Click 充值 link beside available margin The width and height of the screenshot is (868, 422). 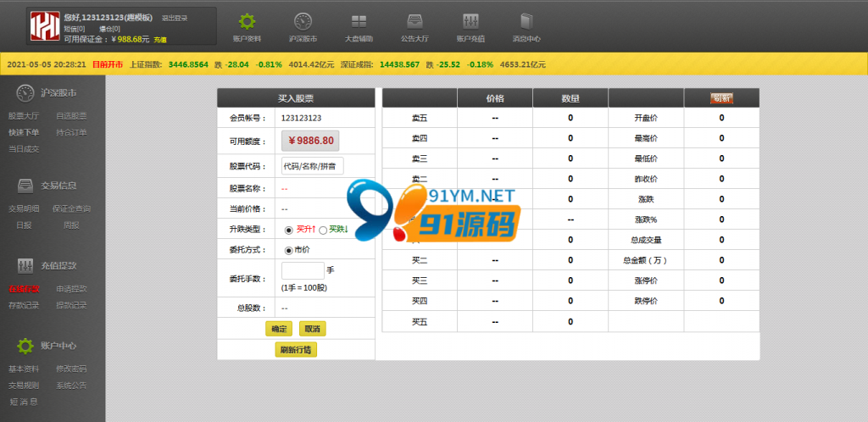click(160, 40)
